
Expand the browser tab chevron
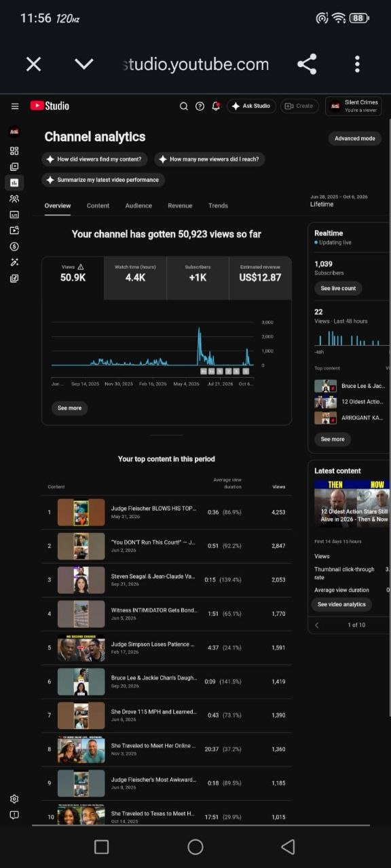click(84, 64)
